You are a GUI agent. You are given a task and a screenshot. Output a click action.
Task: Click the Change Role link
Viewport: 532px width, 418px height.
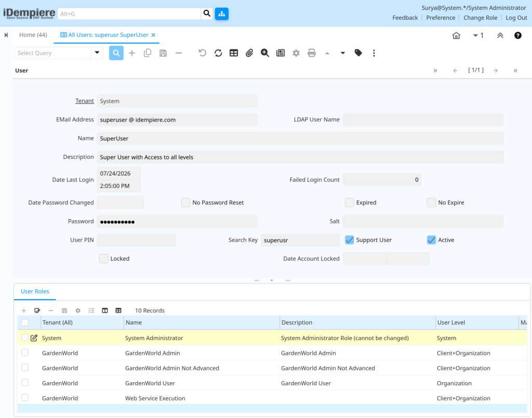point(480,18)
